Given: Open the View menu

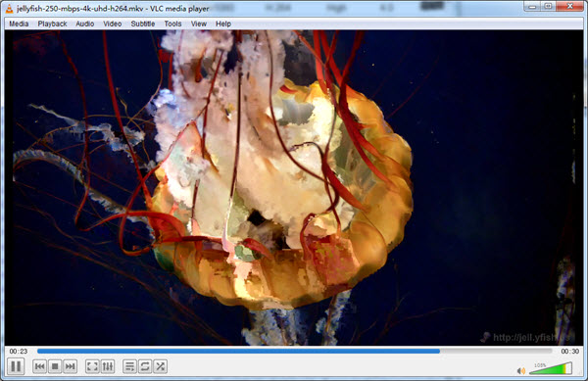Looking at the screenshot, I should coord(198,24).
